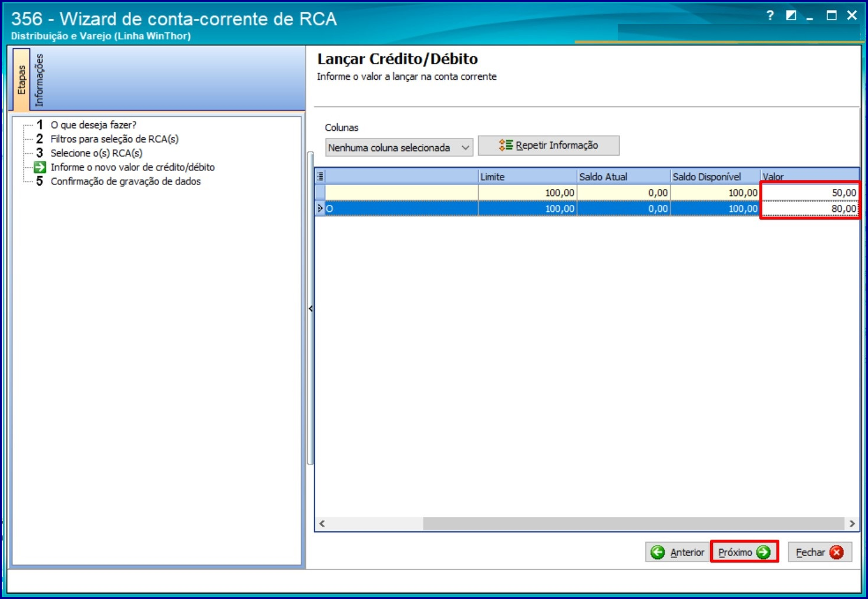
Task: Click the Colunas label
Action: tap(342, 127)
